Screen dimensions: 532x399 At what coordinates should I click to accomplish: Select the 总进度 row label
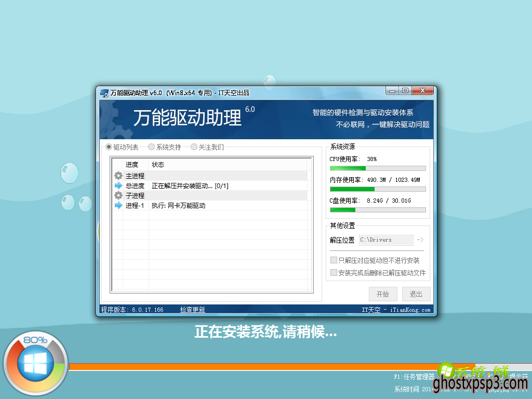coord(135,185)
